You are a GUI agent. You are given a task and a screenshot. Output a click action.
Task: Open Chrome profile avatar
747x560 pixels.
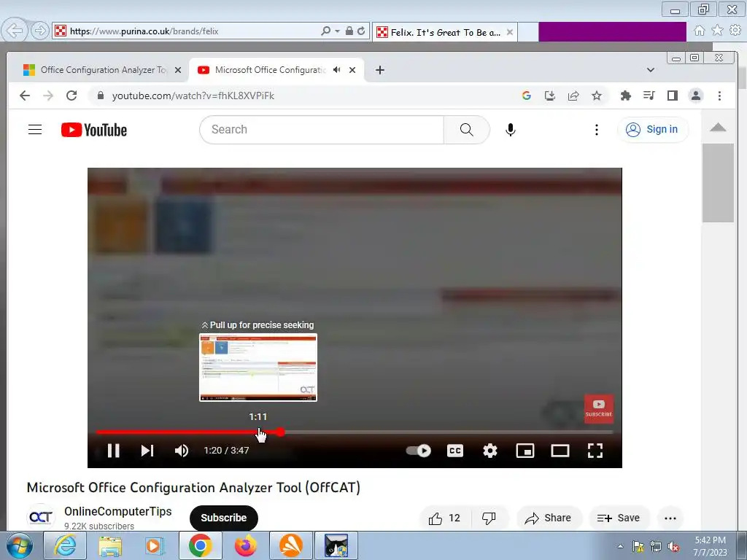(695, 96)
